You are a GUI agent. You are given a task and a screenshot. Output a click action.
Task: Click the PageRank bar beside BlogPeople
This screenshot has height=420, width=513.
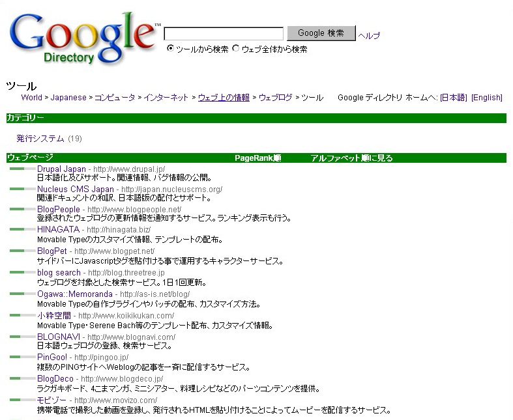(23, 209)
